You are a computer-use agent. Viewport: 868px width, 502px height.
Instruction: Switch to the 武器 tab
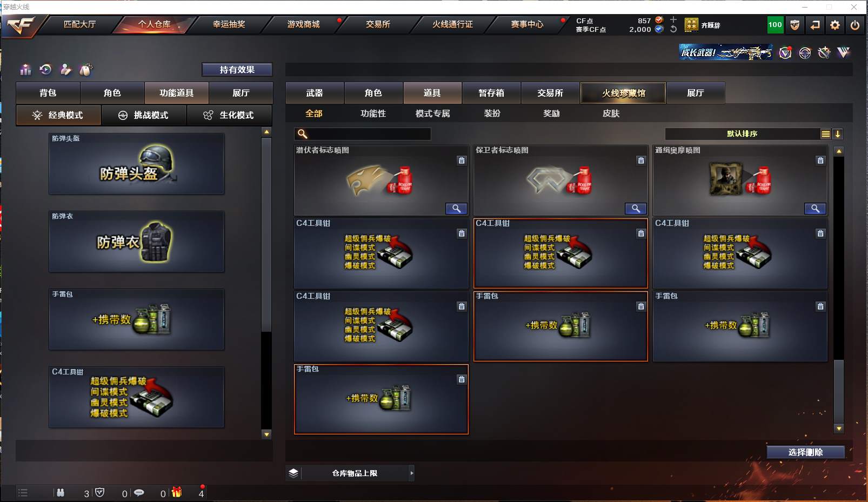[315, 93]
